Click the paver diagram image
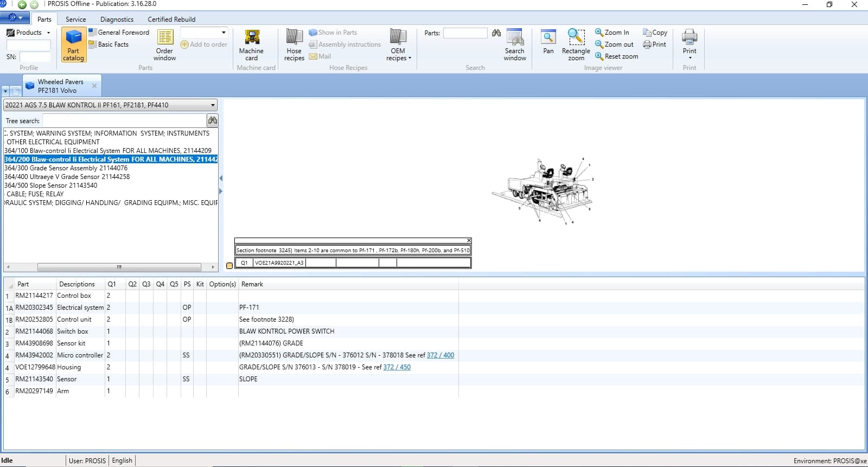The width and height of the screenshot is (868, 467). [x=542, y=191]
